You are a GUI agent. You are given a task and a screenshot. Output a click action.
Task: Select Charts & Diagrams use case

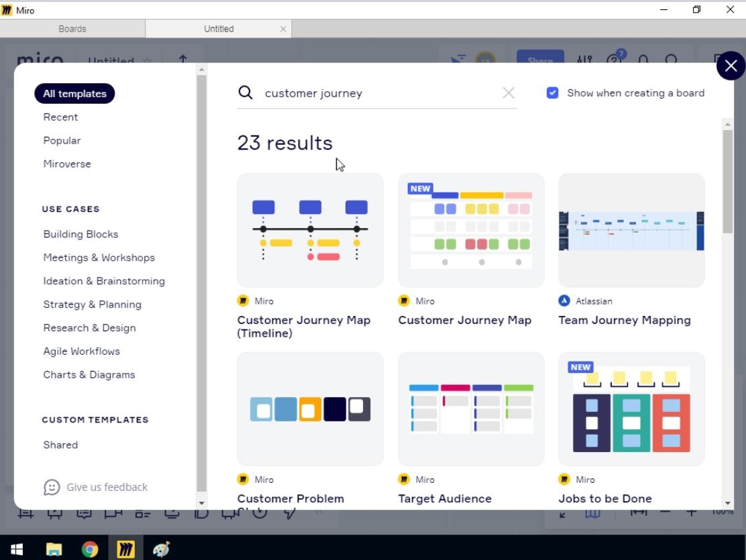[89, 374]
